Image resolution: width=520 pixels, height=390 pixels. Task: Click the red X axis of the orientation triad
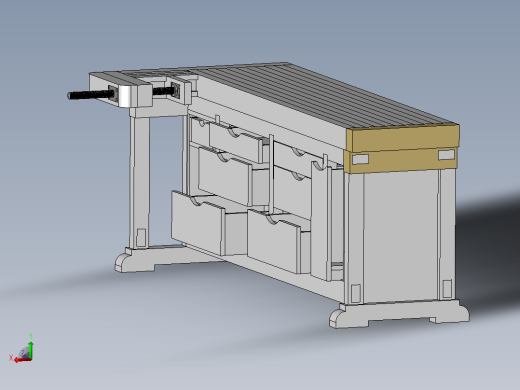pos(23,360)
